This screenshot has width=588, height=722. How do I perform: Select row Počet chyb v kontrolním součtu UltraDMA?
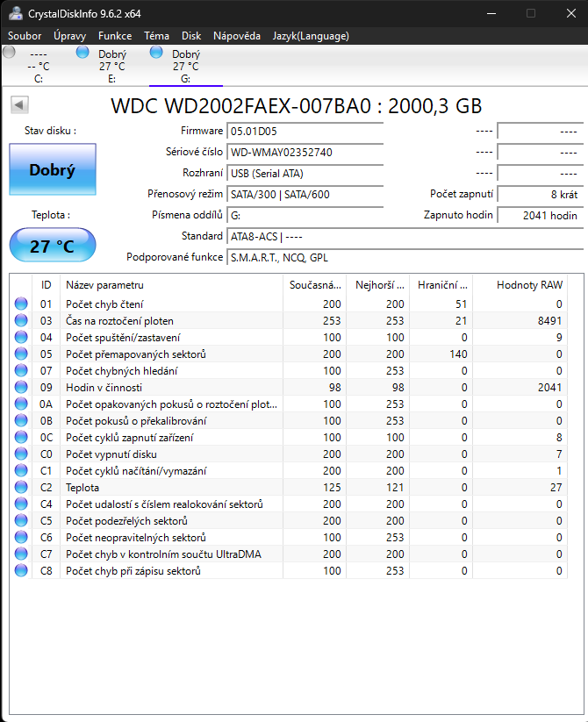coord(289,554)
